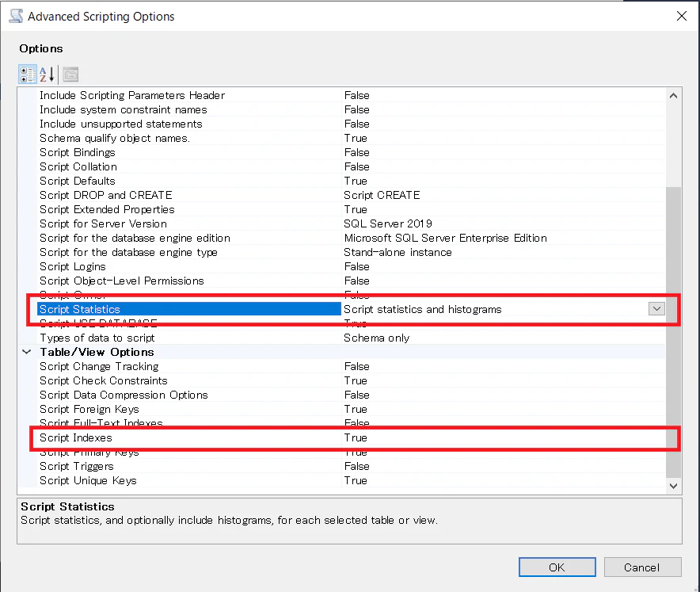700x592 pixels.
Task: Click False value of Script Triggers
Action: (356, 467)
